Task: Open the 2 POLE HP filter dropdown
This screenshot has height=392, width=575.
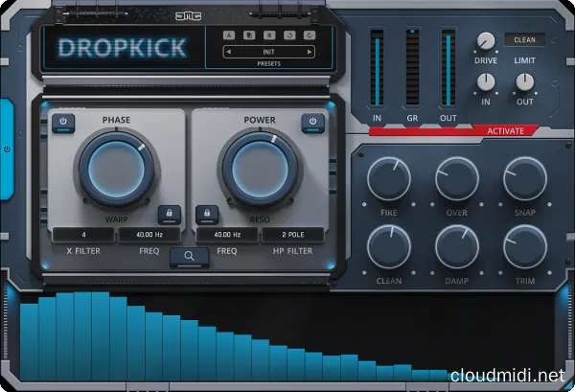Action: [x=291, y=235]
